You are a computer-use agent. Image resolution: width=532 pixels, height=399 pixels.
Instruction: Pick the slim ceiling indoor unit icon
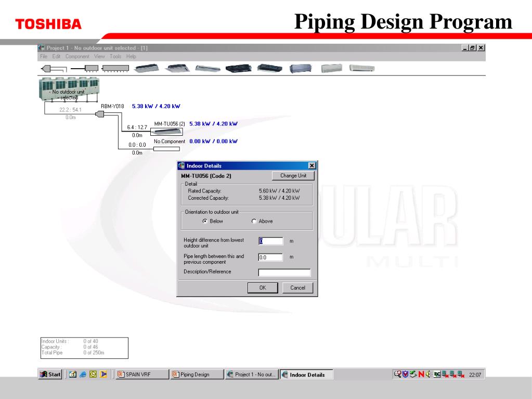pos(207,69)
